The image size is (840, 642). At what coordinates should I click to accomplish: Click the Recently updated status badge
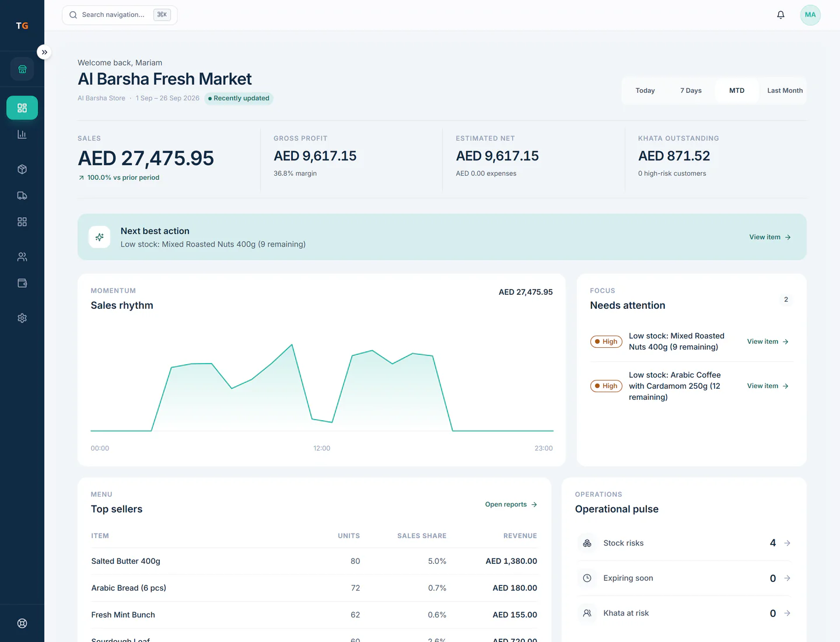coord(239,98)
